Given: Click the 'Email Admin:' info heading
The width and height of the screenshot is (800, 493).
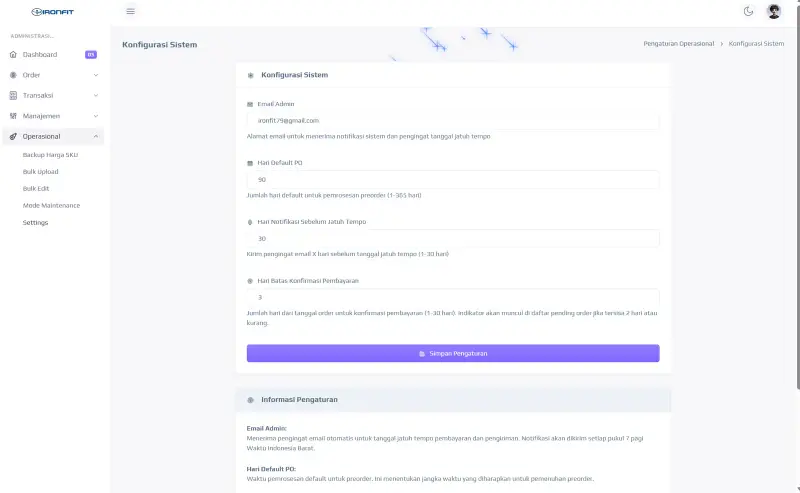Looking at the screenshot, I should 266,428.
